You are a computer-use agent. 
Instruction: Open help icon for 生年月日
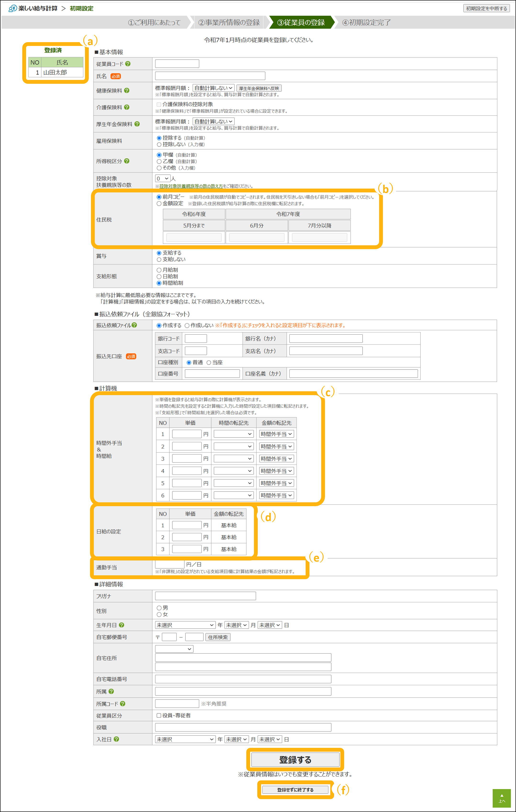point(121,625)
